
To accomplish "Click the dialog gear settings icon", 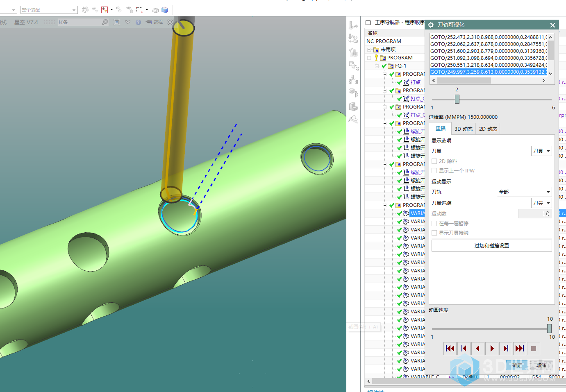I will 431,25.
